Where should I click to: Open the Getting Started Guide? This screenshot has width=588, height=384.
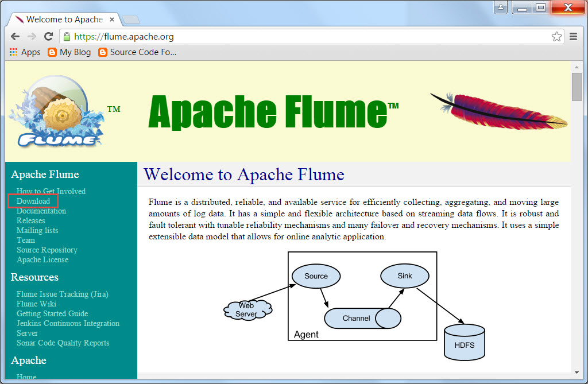[x=52, y=313]
